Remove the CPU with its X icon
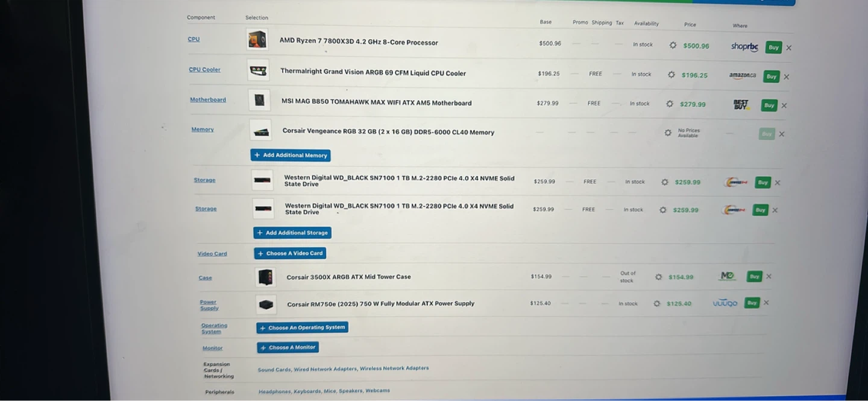Image resolution: width=868 pixels, height=401 pixels. (788, 48)
